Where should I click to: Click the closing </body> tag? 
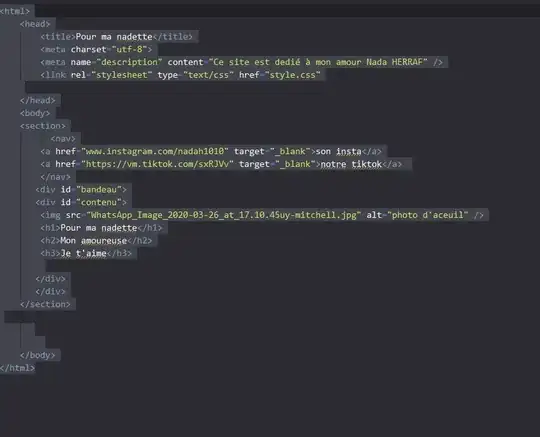point(38,355)
